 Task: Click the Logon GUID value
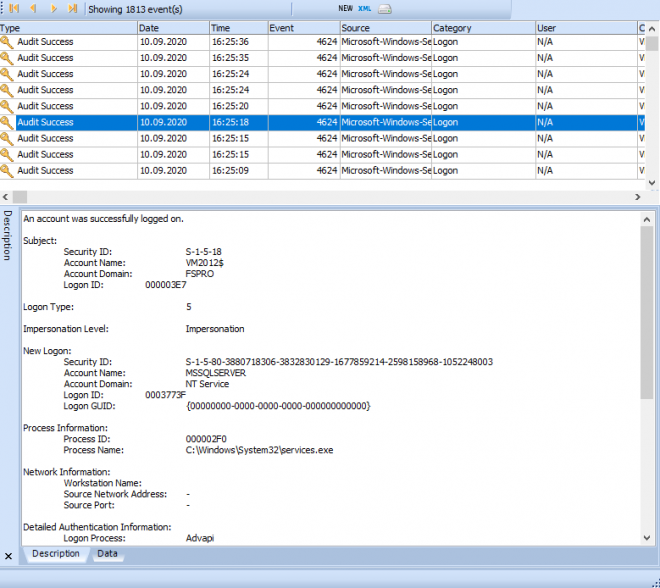[278, 406]
